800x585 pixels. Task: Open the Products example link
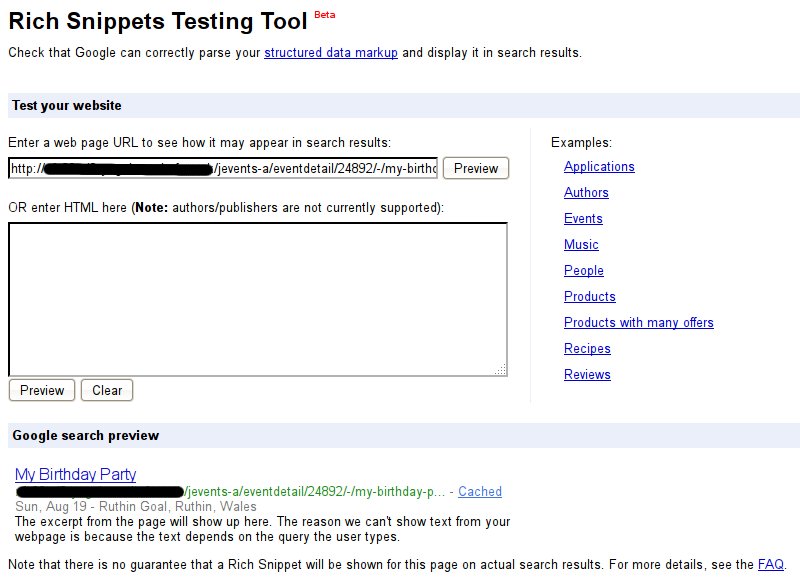(590, 297)
